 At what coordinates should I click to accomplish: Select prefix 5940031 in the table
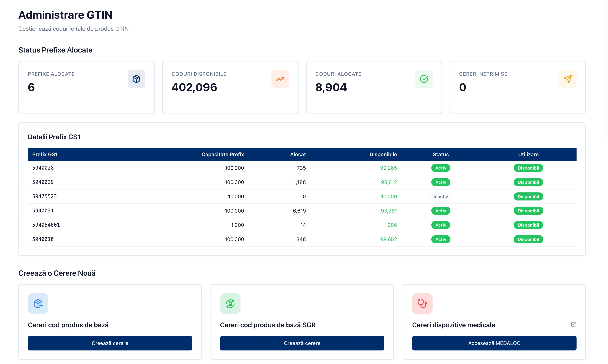43,211
